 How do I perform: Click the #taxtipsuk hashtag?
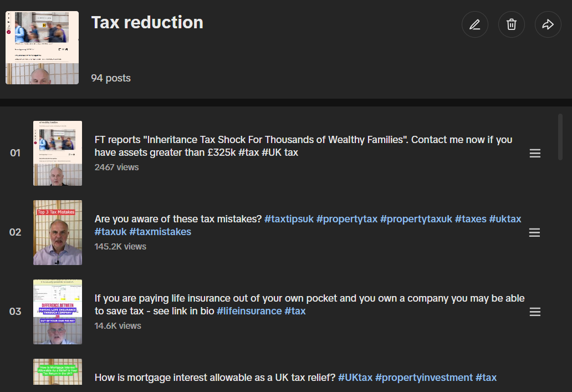point(289,219)
